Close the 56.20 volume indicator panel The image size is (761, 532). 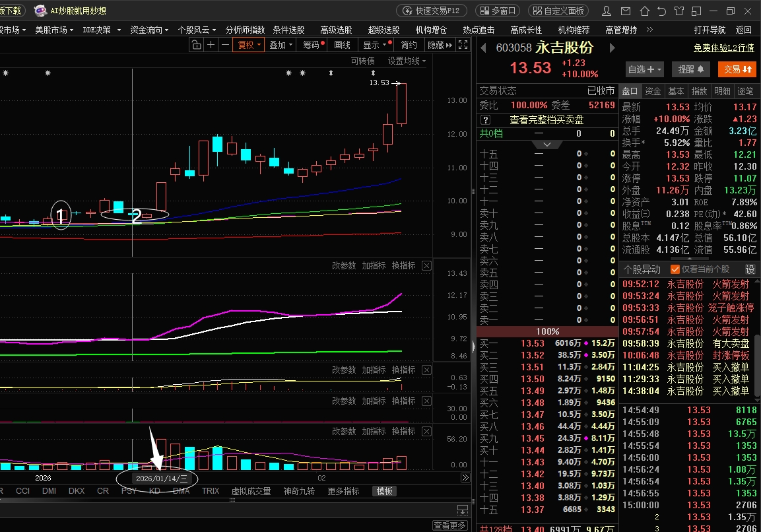(426, 431)
